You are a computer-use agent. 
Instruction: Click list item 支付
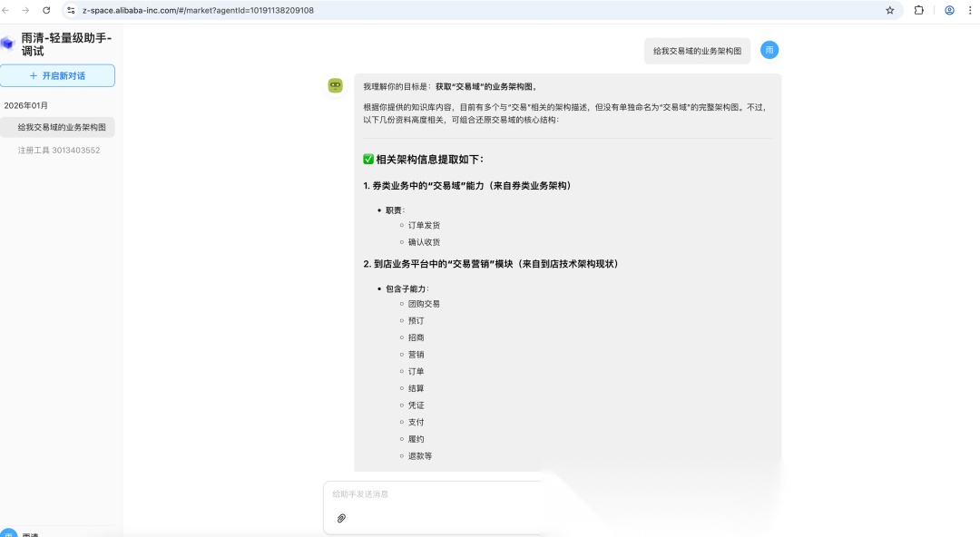416,422
